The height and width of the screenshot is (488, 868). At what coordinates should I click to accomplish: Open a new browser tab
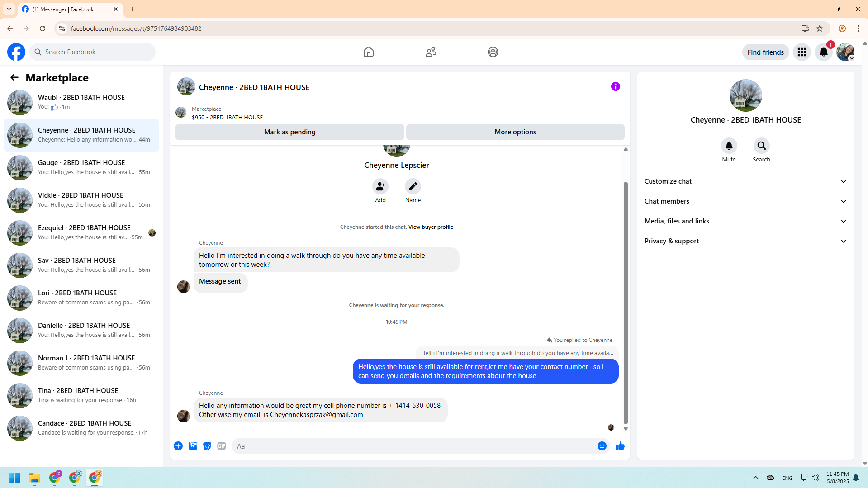tap(132, 9)
